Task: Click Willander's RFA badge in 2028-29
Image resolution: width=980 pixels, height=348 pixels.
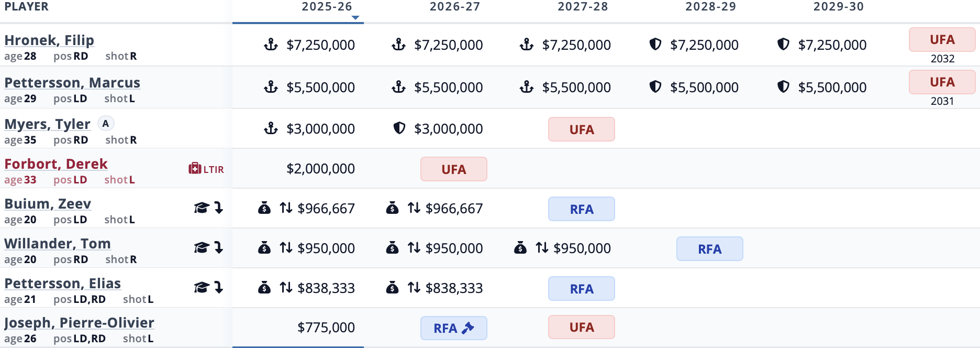Action: coord(709,249)
